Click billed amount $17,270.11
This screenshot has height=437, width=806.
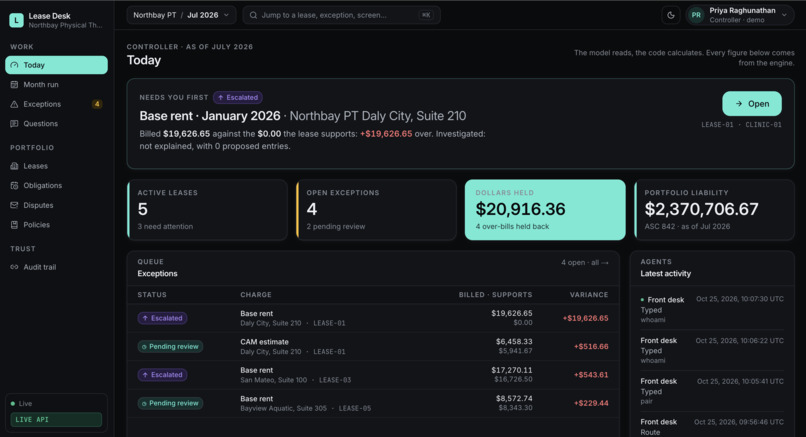pos(512,370)
